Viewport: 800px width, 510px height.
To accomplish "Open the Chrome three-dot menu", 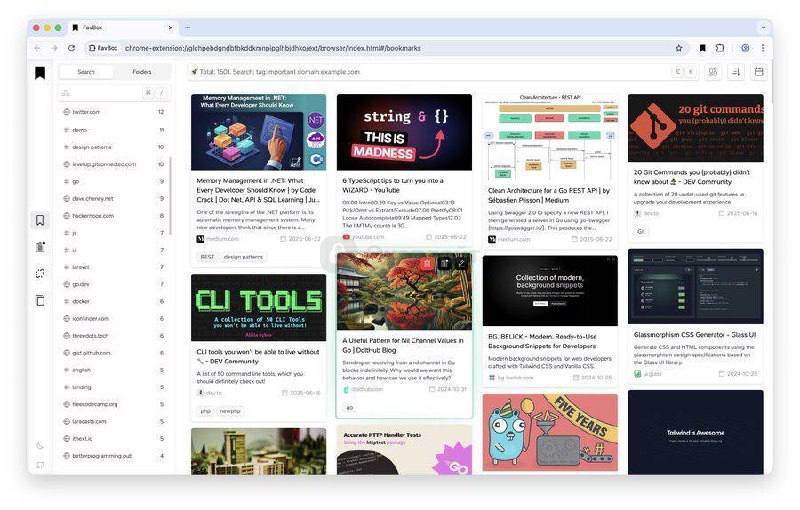I will point(765,48).
